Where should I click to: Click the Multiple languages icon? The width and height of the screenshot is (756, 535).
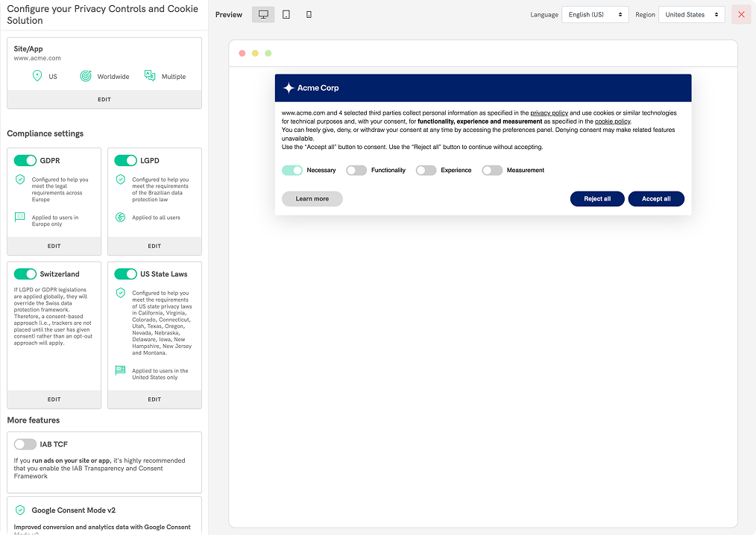coord(150,76)
